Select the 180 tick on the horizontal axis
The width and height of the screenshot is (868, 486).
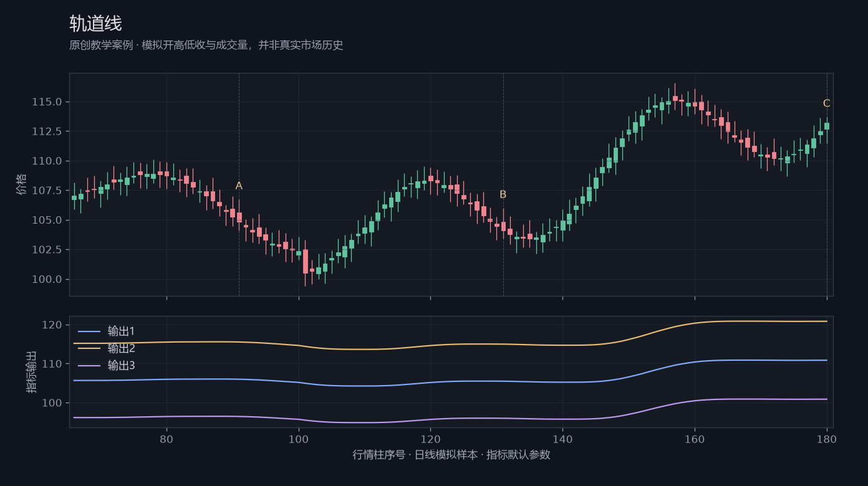coord(827,439)
